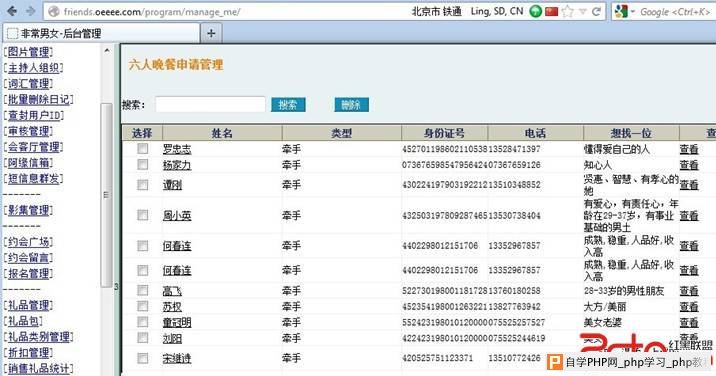The height and width of the screenshot is (376, 716).
Task: Click phone number 13528471397
Action: click(x=515, y=149)
